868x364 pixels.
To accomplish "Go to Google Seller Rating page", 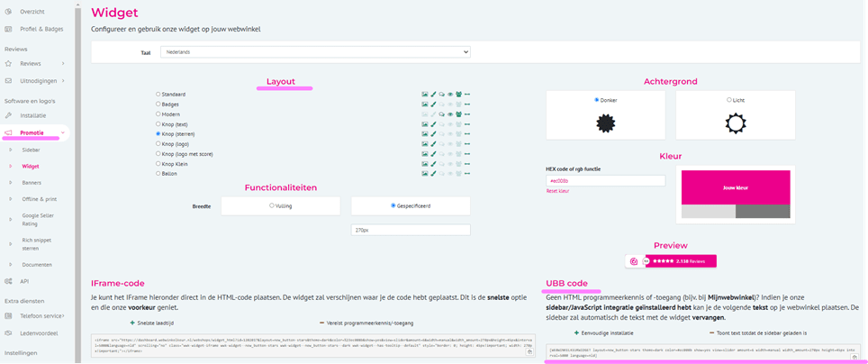I will tap(37, 220).
